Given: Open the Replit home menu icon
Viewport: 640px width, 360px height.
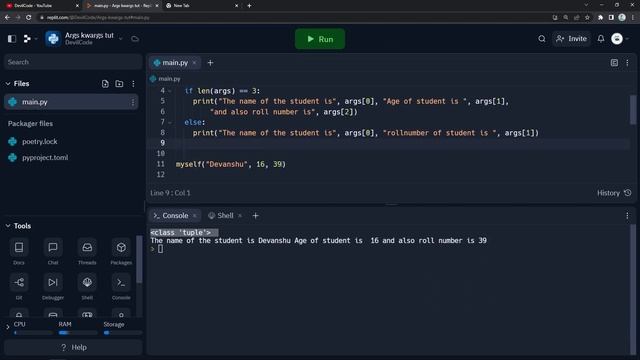Looking at the screenshot, I should pos(27,39).
